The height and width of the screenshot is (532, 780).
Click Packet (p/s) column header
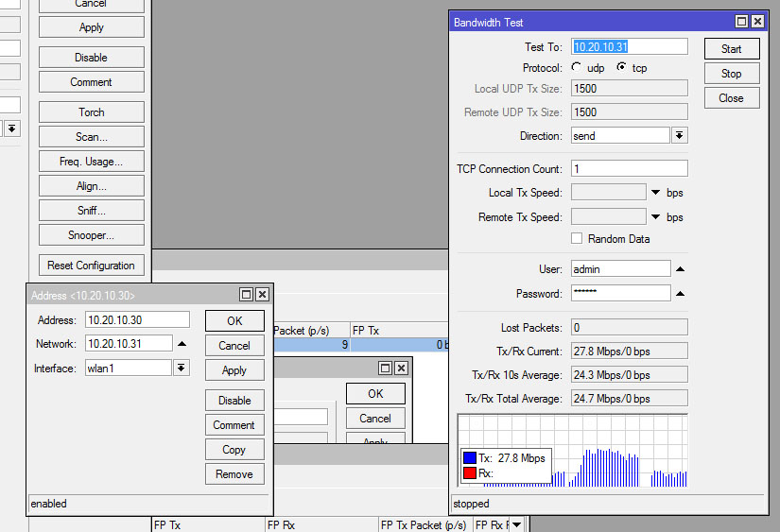pos(312,330)
